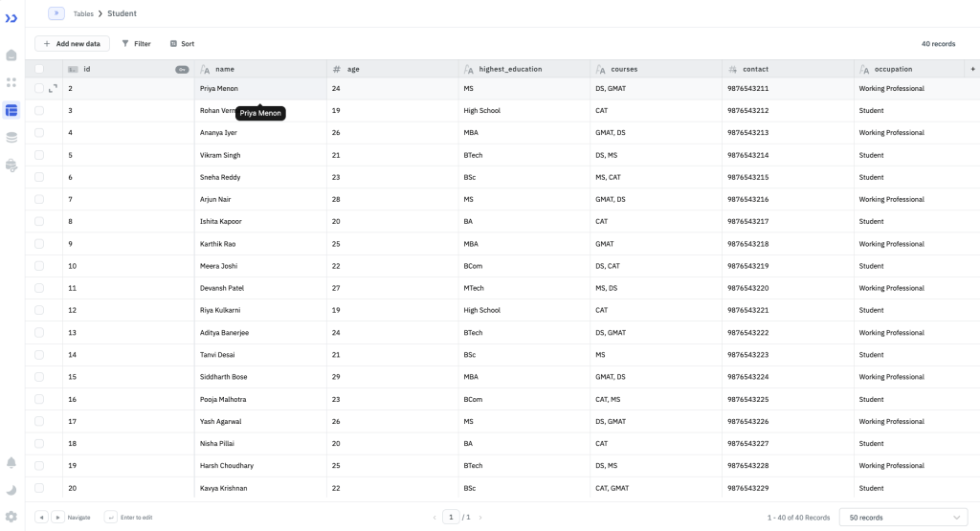The width and height of the screenshot is (980, 531).
Task: Click the contact column header
Action: pyautogui.click(x=789, y=69)
